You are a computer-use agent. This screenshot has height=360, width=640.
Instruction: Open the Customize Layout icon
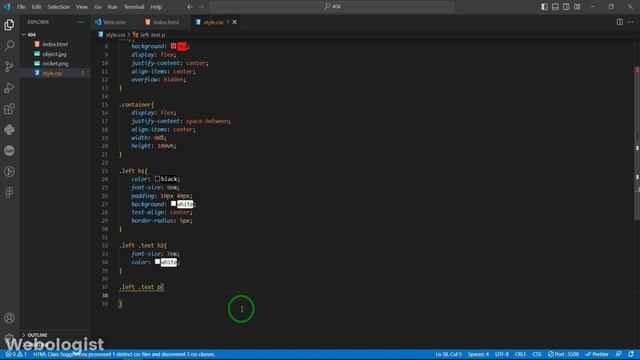pos(577,7)
